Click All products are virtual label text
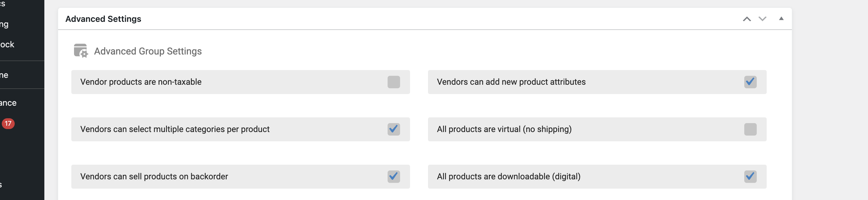This screenshot has height=200, width=868. tap(504, 129)
